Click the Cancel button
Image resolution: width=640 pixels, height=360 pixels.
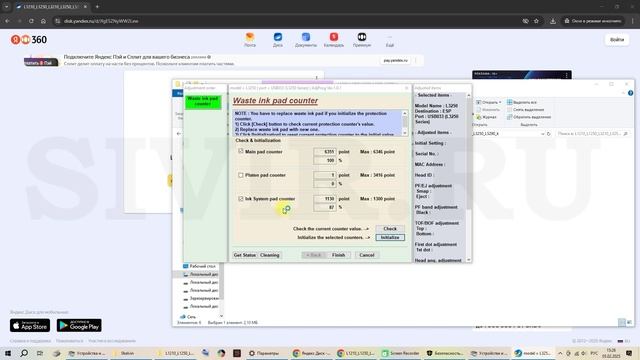pyautogui.click(x=367, y=255)
